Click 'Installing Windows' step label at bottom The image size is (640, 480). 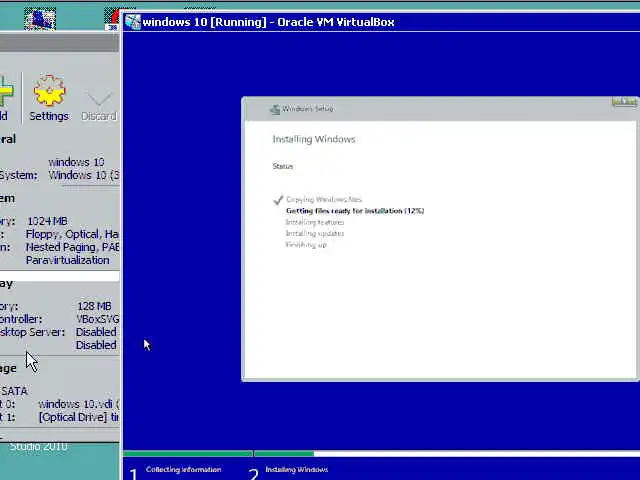coord(297,469)
